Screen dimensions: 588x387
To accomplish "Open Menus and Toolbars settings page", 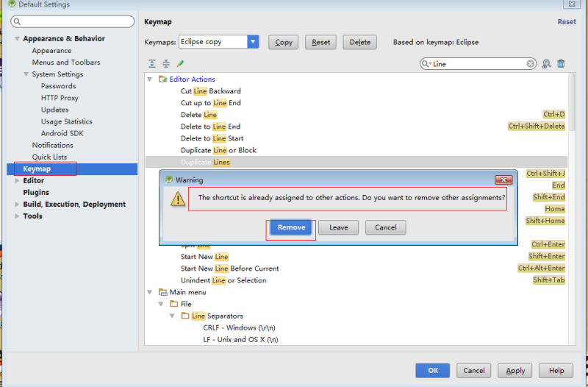I will tap(66, 63).
